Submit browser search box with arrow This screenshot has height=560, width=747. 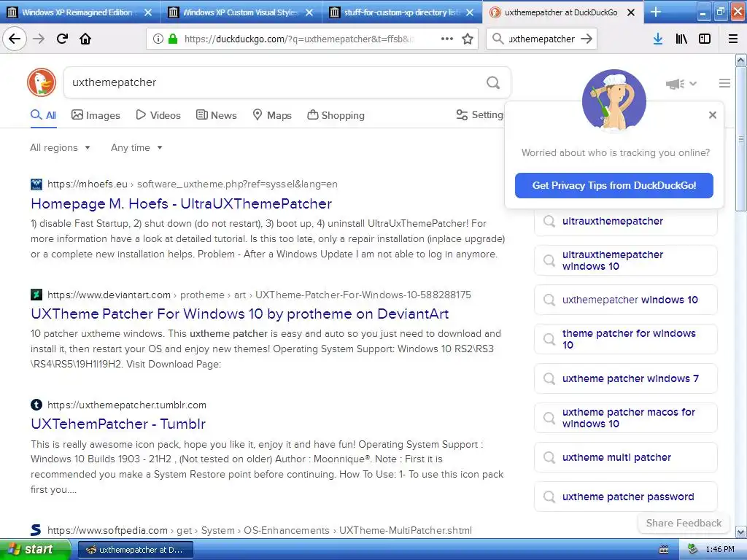[x=587, y=39]
